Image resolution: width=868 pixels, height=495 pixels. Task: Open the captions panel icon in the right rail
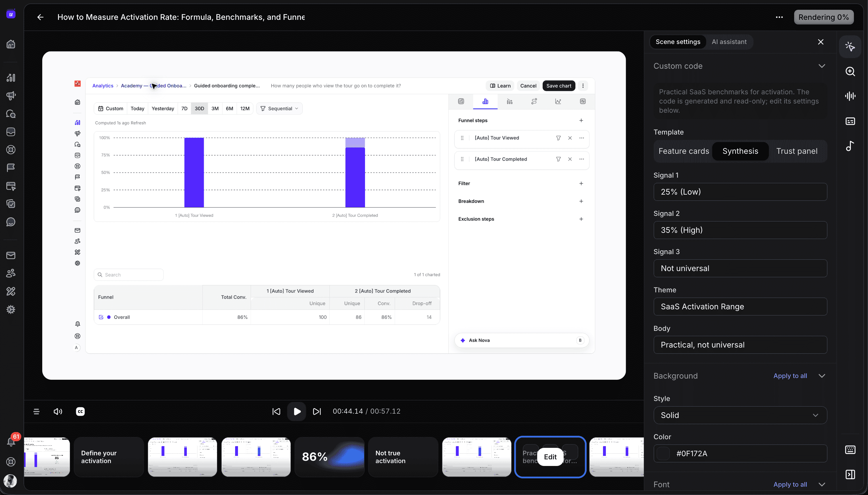click(x=850, y=121)
